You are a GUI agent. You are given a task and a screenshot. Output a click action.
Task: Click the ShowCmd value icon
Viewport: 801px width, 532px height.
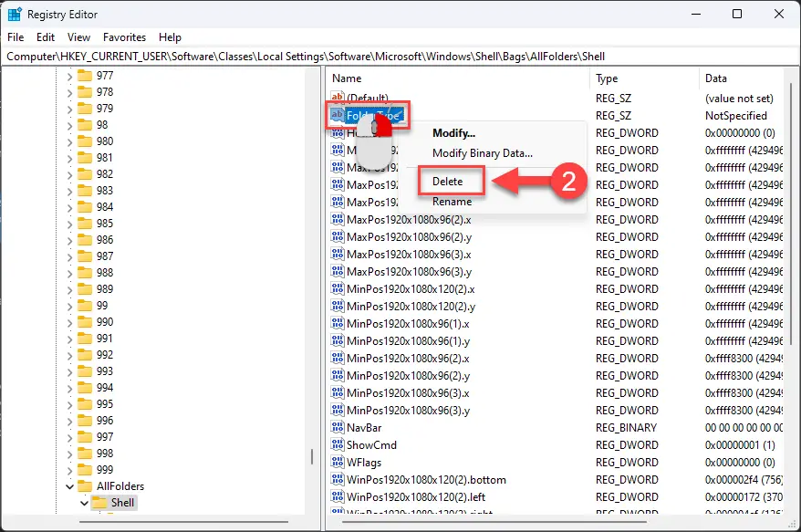338,444
